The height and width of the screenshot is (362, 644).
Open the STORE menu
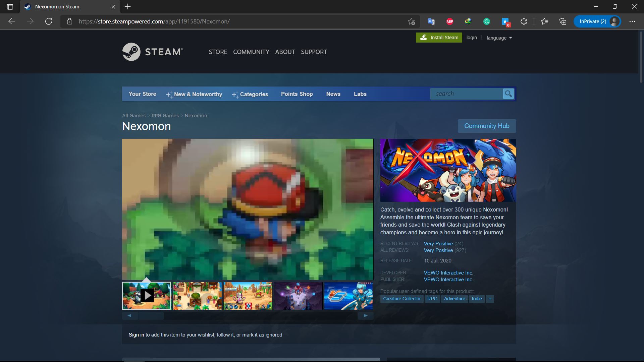point(218,52)
